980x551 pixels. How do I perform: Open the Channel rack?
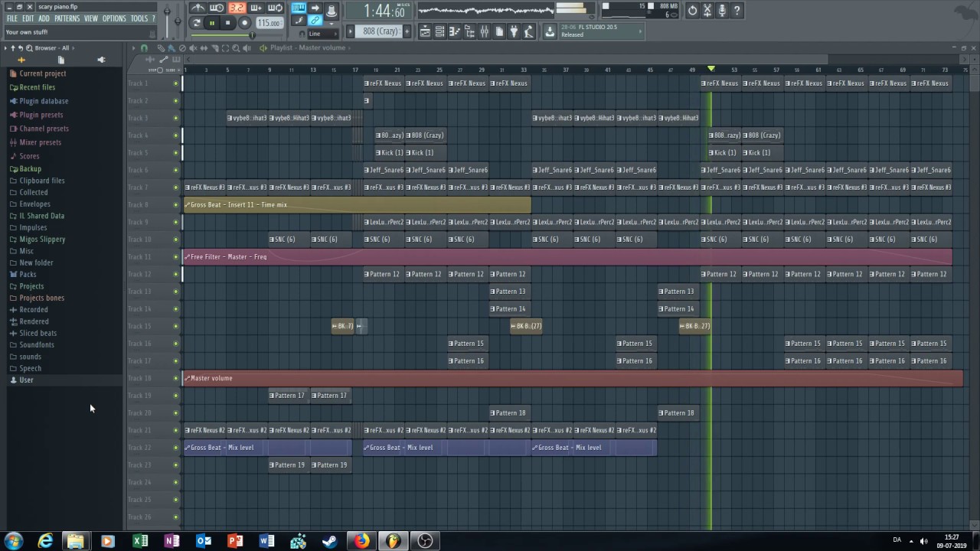pyautogui.click(x=440, y=31)
